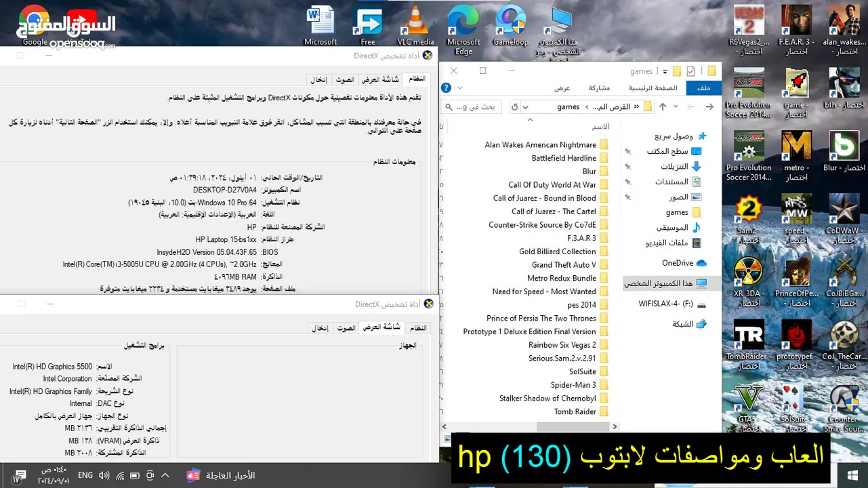868x488 pixels.
Task: Open الأخبار العاجلة news widget on taskbar
Action: (221, 475)
